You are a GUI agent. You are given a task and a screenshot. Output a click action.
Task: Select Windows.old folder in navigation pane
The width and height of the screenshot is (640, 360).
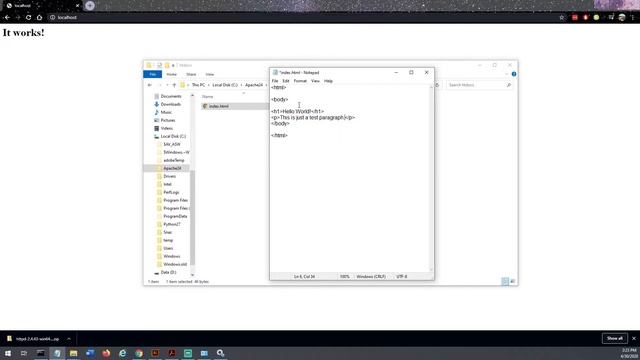(x=175, y=264)
